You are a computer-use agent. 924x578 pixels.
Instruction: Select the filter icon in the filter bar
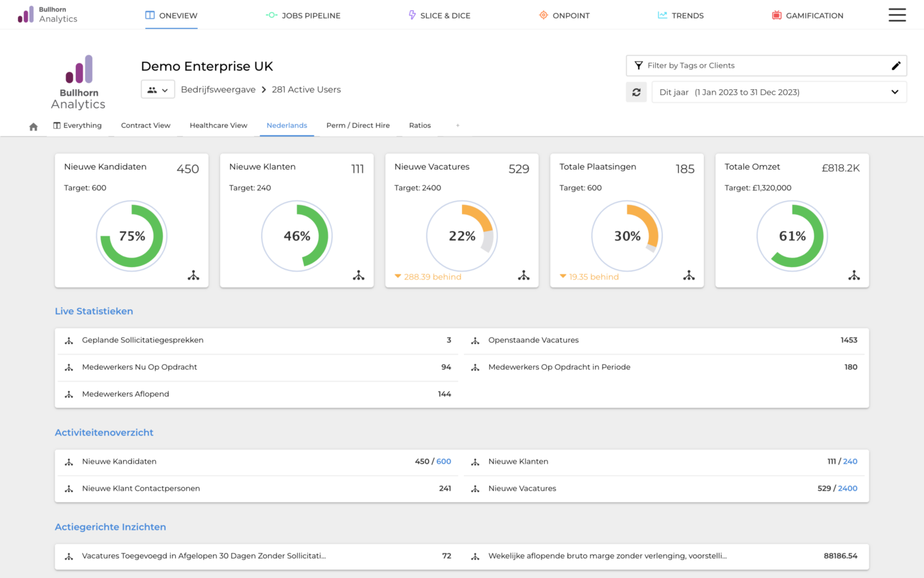coord(638,66)
